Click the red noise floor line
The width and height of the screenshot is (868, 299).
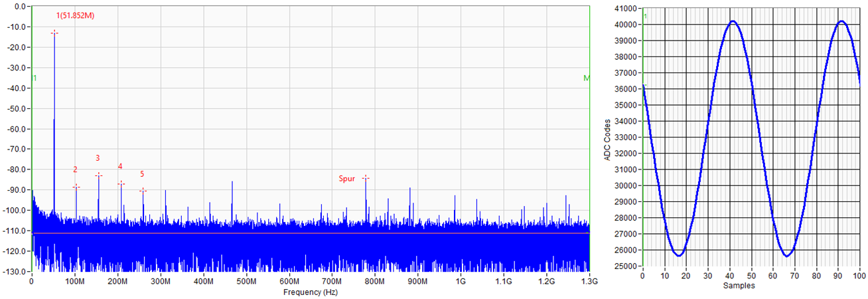tap(311, 233)
